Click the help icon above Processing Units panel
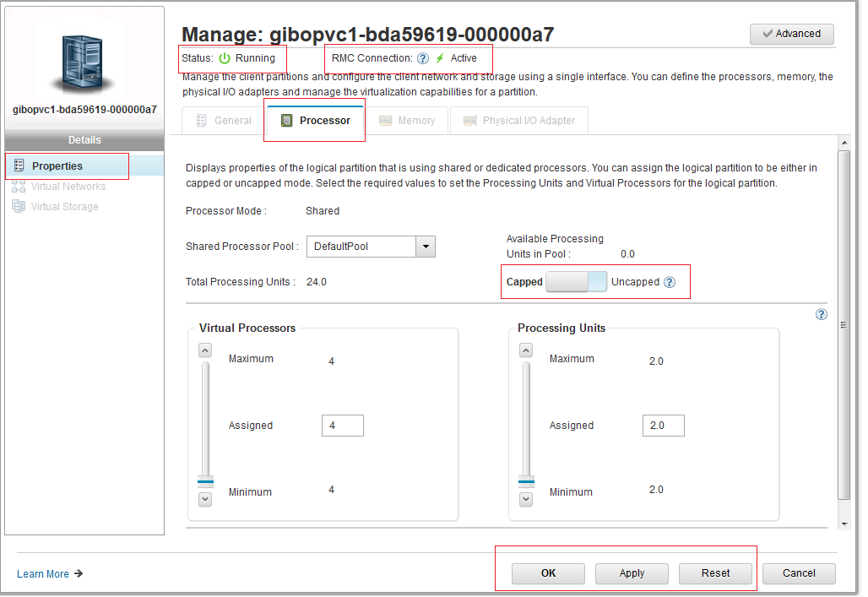 click(x=822, y=315)
